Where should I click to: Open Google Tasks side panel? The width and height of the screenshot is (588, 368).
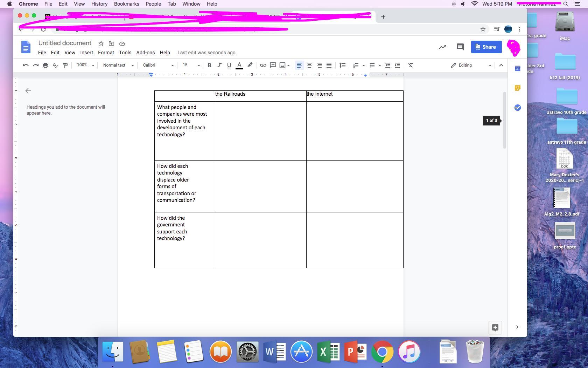pyautogui.click(x=518, y=108)
